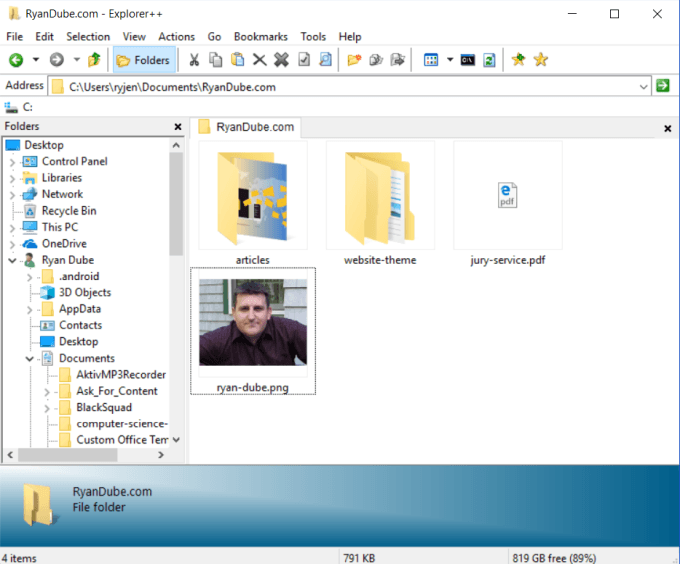
Task: Click the Paste clipboard icon
Action: coord(238,60)
